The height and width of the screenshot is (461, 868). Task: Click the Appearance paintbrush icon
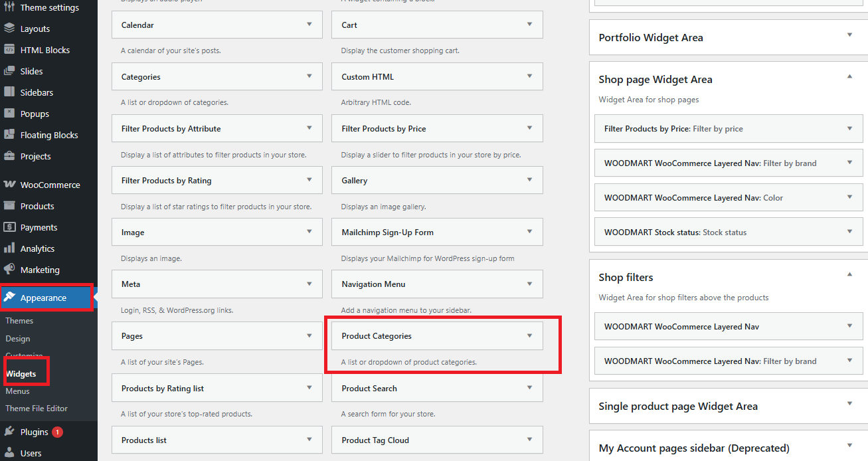9,298
